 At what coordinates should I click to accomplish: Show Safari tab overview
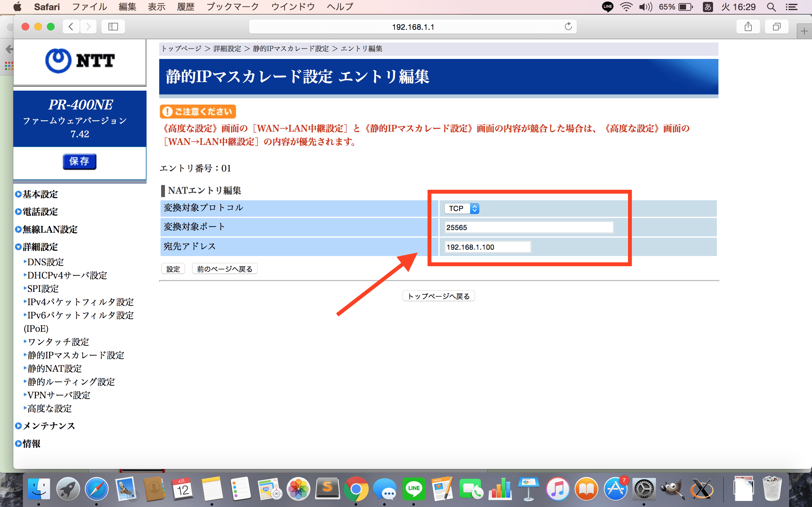[x=776, y=27]
